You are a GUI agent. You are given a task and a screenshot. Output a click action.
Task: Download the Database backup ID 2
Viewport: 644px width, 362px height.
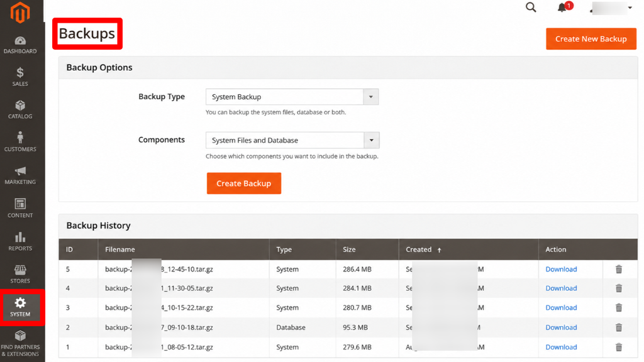point(561,327)
